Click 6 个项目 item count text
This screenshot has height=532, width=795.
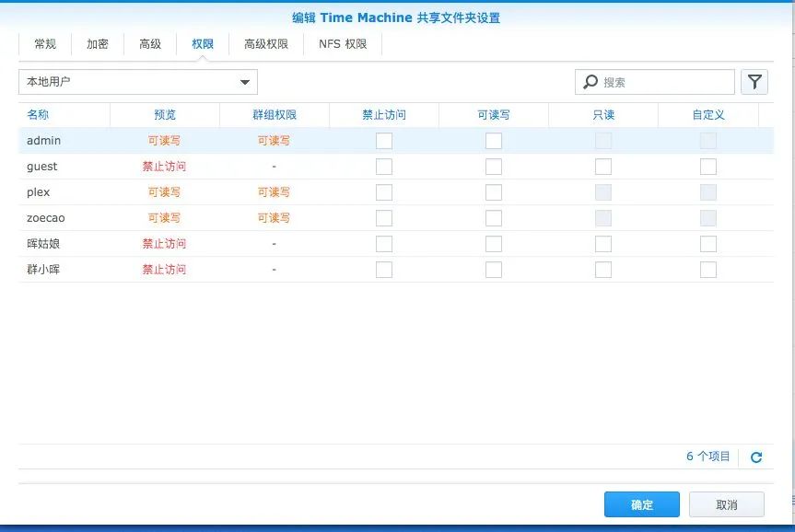[707, 457]
